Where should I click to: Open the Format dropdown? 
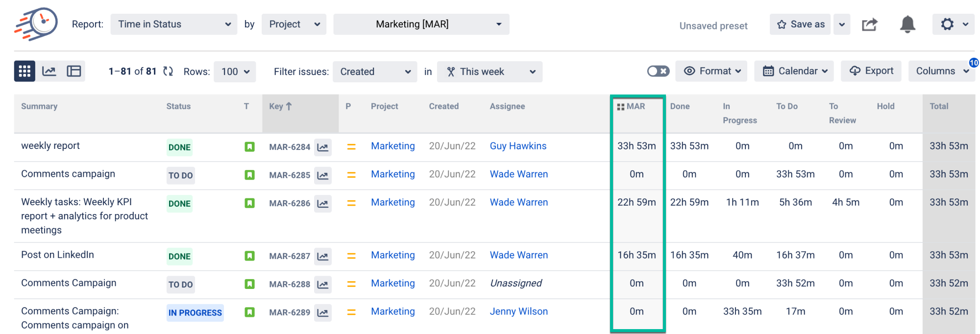[x=711, y=71]
